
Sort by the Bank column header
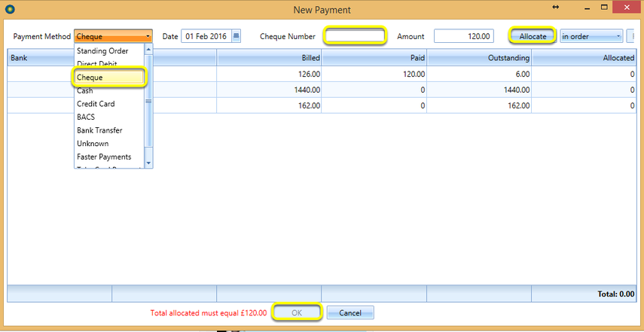tap(60, 58)
